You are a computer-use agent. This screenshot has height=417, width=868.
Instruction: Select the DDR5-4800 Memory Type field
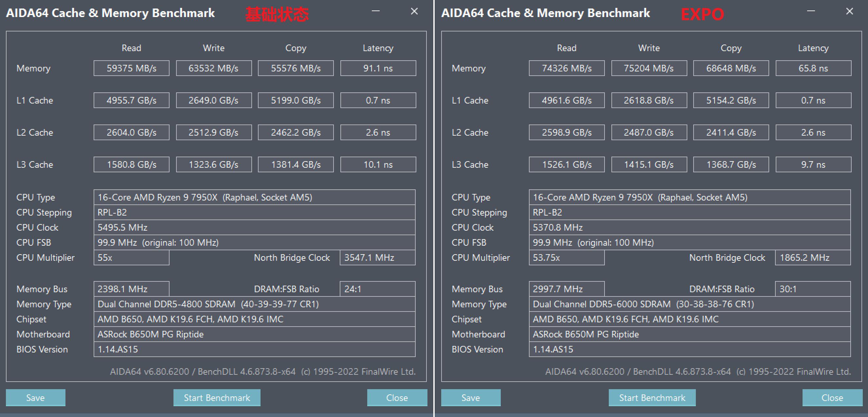[254, 304]
